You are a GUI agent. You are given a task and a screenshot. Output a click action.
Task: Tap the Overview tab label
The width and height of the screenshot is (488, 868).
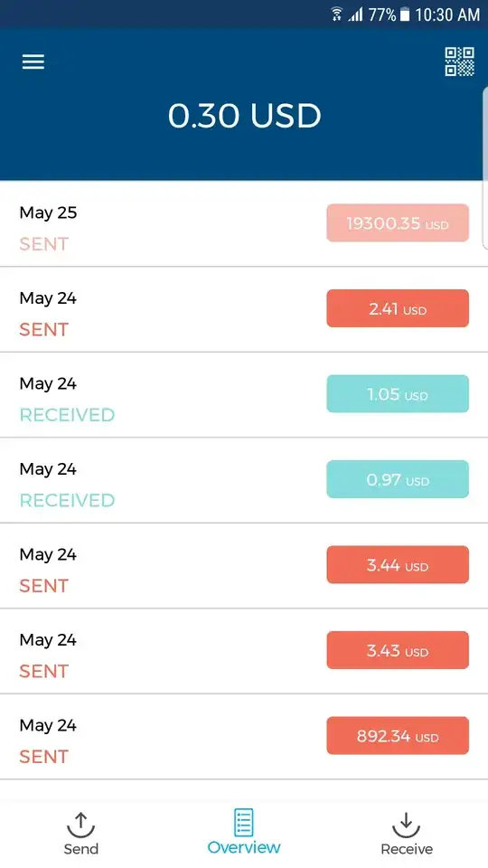point(244,847)
